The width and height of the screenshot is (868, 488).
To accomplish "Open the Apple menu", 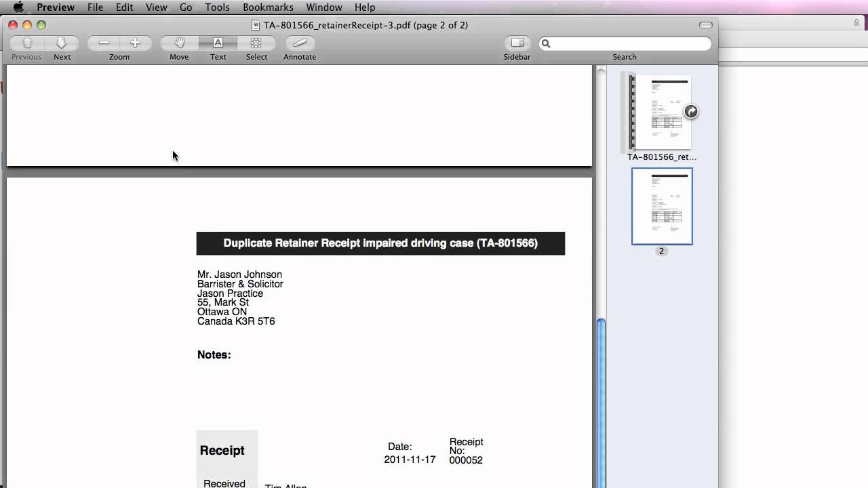I will pyautogui.click(x=18, y=7).
